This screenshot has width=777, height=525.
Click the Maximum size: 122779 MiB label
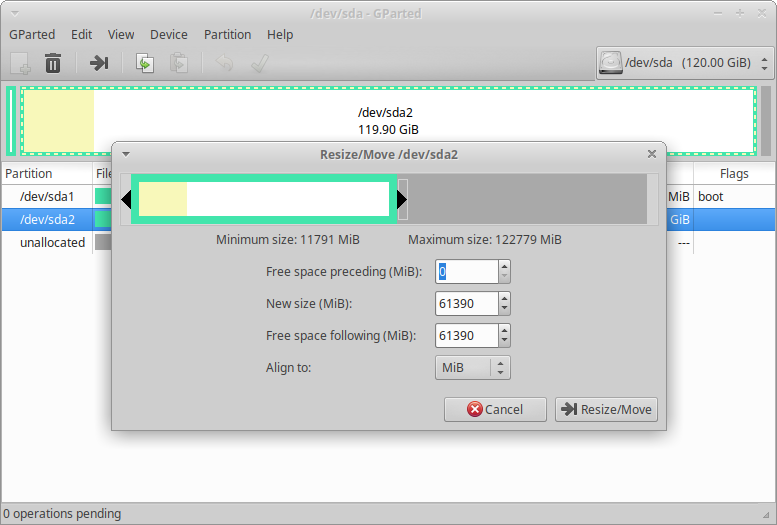click(485, 240)
